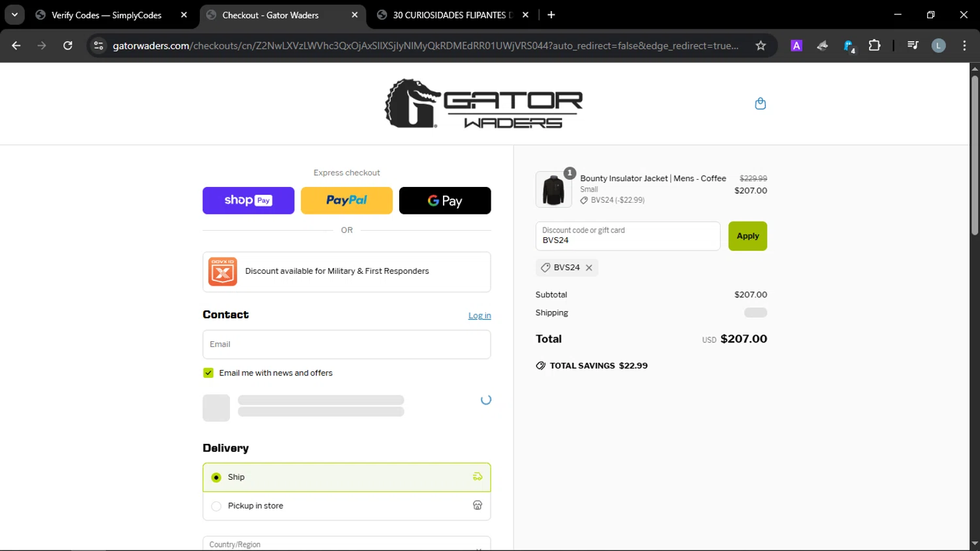Remove the BVS24 discount tag
980x551 pixels.
[x=589, y=267]
